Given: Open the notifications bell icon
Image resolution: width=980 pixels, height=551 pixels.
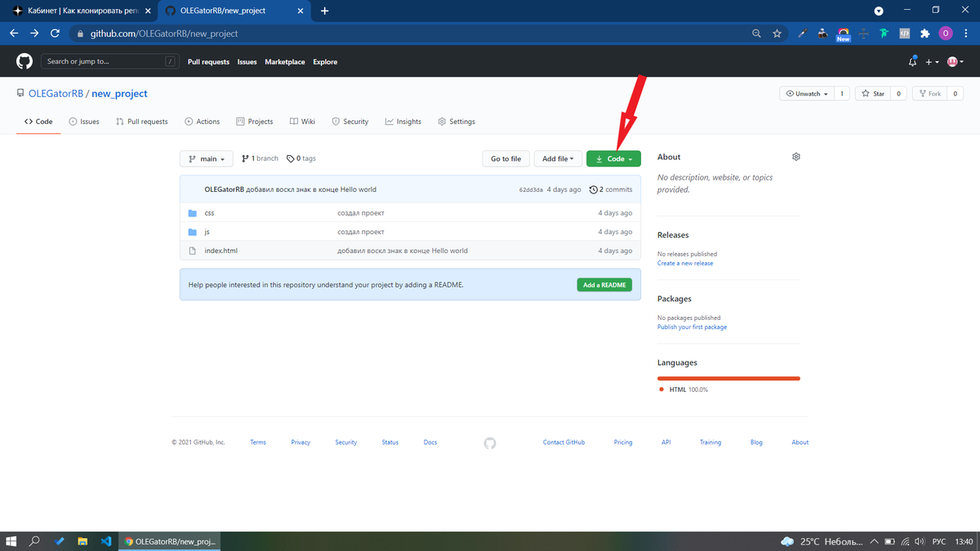Looking at the screenshot, I should [913, 61].
